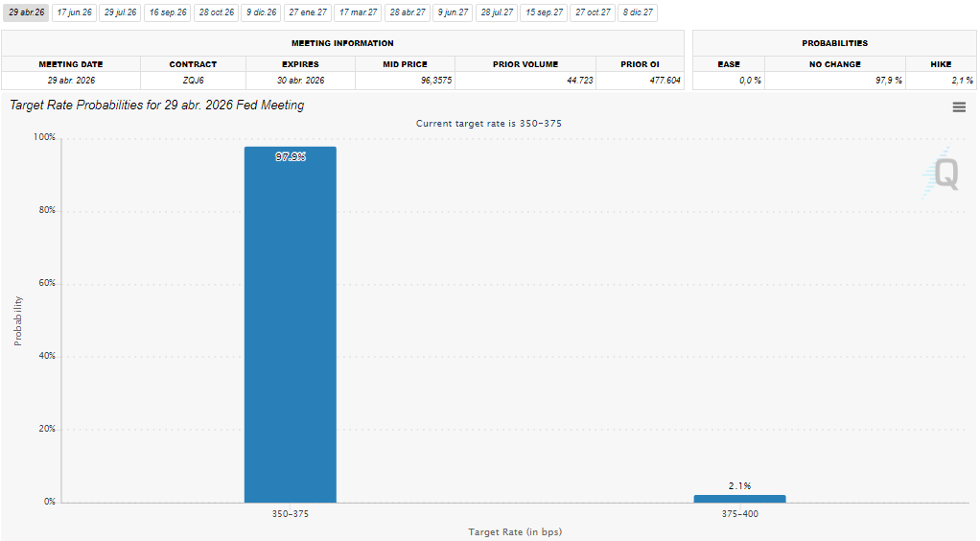The width and height of the screenshot is (980, 541).
Task: Click the ZQJ6 contract cell
Action: click(x=193, y=81)
